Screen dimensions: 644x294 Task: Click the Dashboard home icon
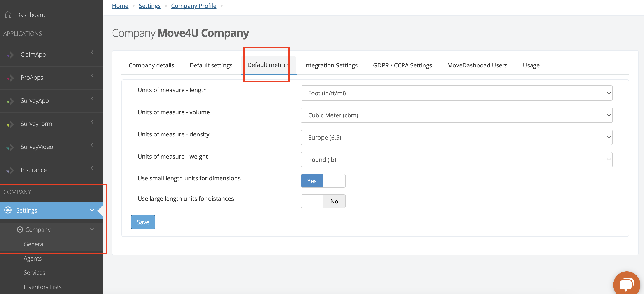click(8, 15)
